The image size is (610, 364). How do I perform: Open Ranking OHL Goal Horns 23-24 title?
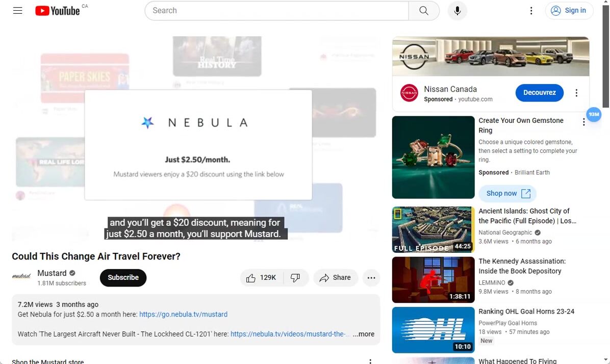pos(526,311)
